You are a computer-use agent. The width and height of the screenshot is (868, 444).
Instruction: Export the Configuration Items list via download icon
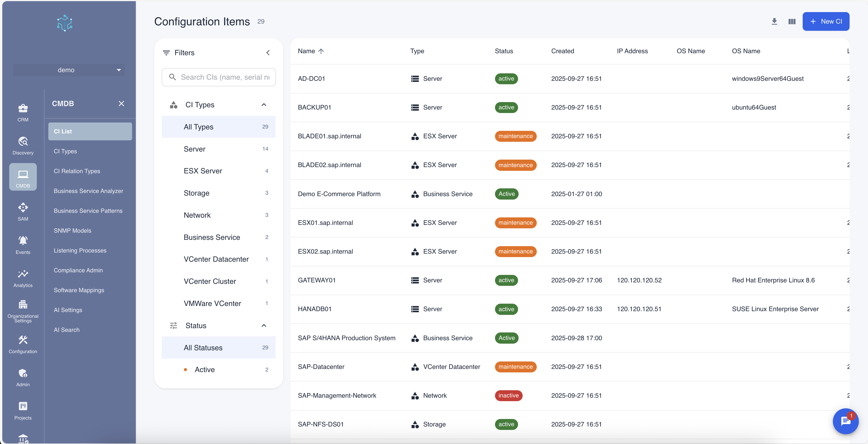tap(774, 21)
